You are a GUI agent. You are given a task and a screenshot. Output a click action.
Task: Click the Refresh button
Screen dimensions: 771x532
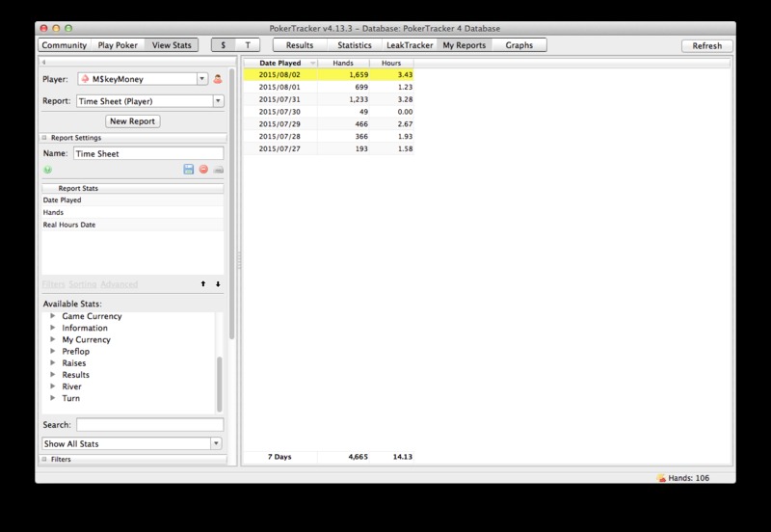coord(707,45)
